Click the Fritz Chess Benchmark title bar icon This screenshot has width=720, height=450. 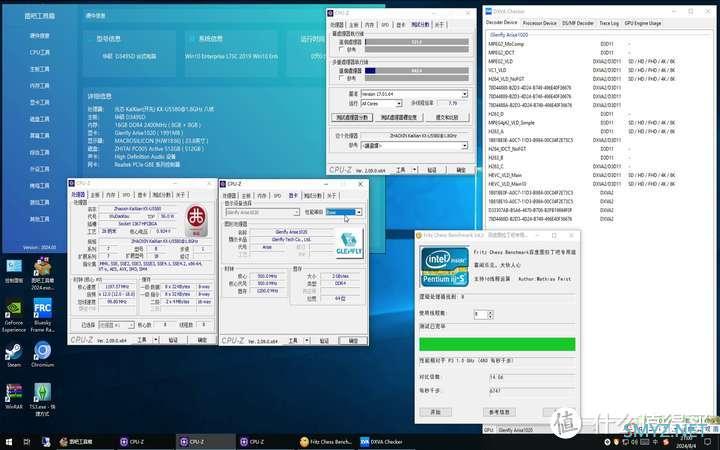coord(418,235)
